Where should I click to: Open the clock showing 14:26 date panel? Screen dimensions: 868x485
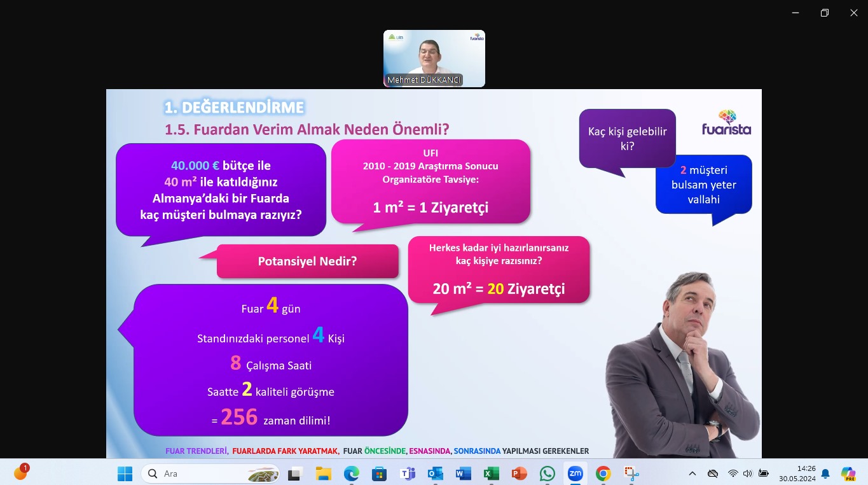point(797,474)
